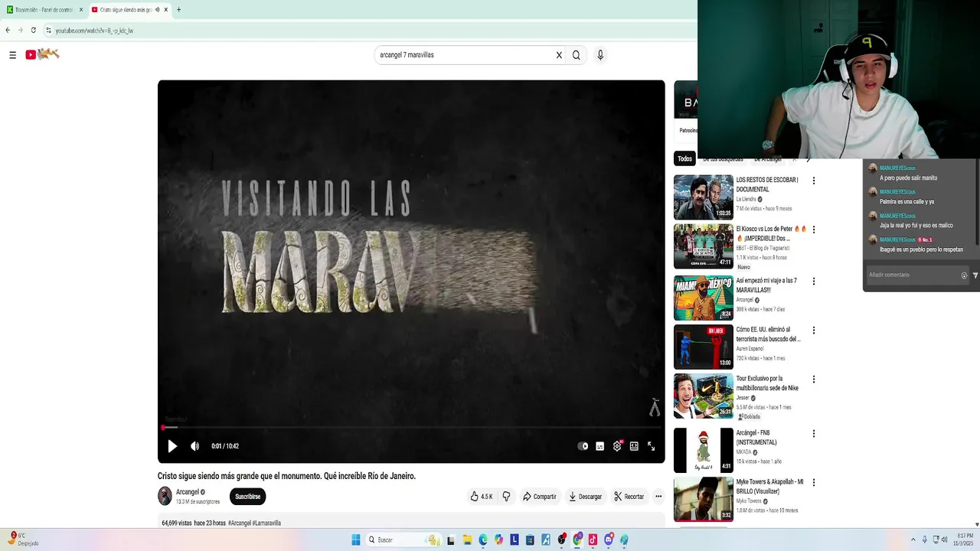This screenshot has width=980, height=551.
Task: Toggle subtitles in the player
Action: pyautogui.click(x=600, y=446)
